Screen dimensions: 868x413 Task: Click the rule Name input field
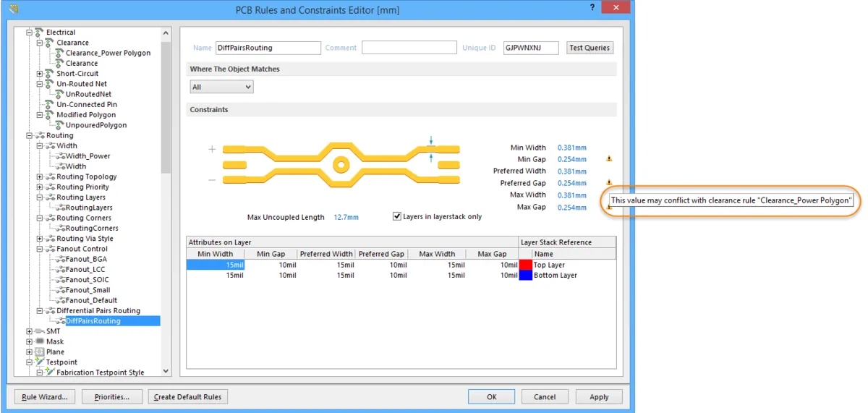[x=268, y=48]
